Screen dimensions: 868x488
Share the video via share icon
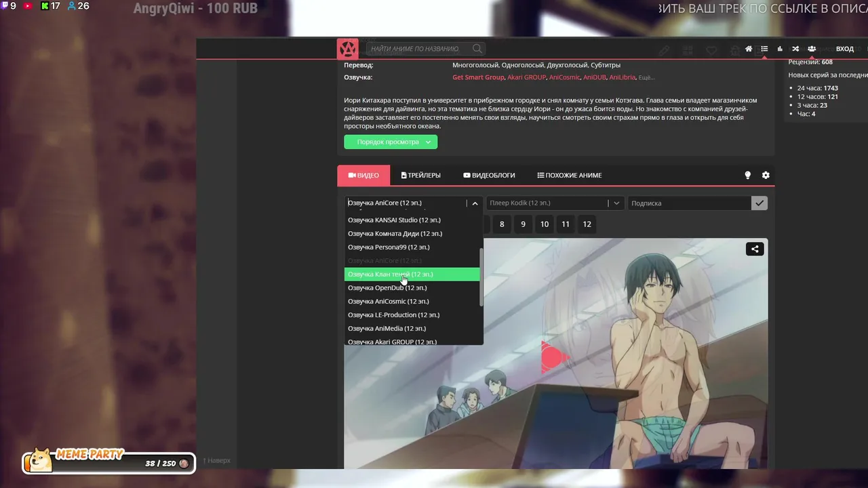[x=755, y=249]
